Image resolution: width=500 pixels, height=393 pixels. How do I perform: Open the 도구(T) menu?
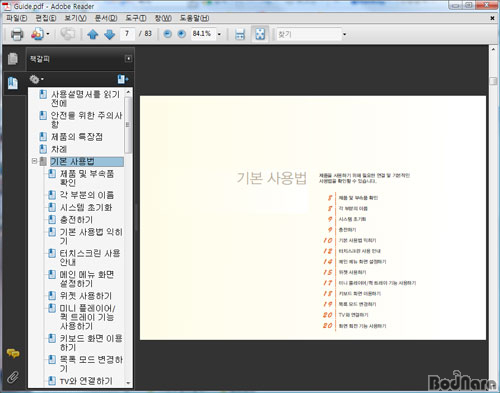(x=136, y=18)
